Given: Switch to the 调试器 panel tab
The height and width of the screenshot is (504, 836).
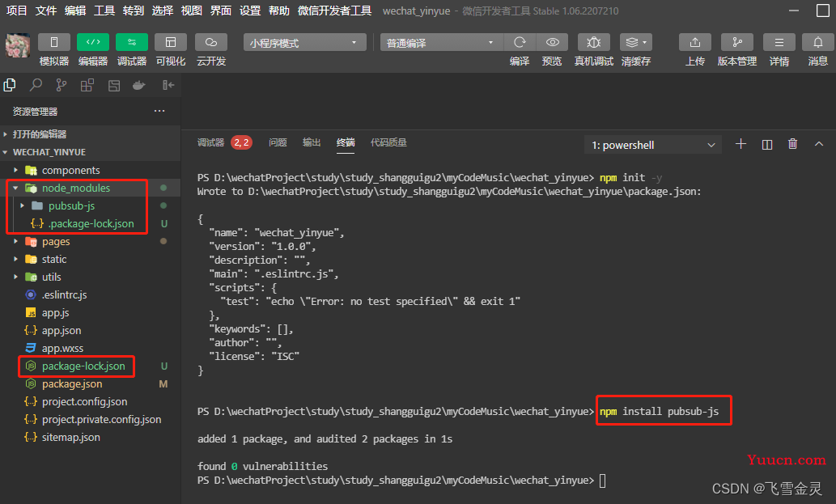Looking at the screenshot, I should 210,142.
